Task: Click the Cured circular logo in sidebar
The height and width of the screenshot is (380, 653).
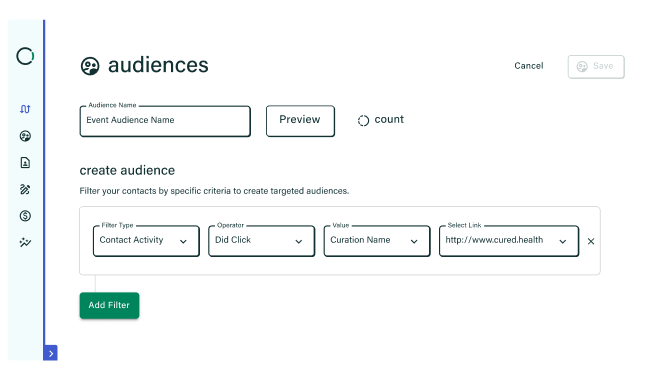Action: 25,56
